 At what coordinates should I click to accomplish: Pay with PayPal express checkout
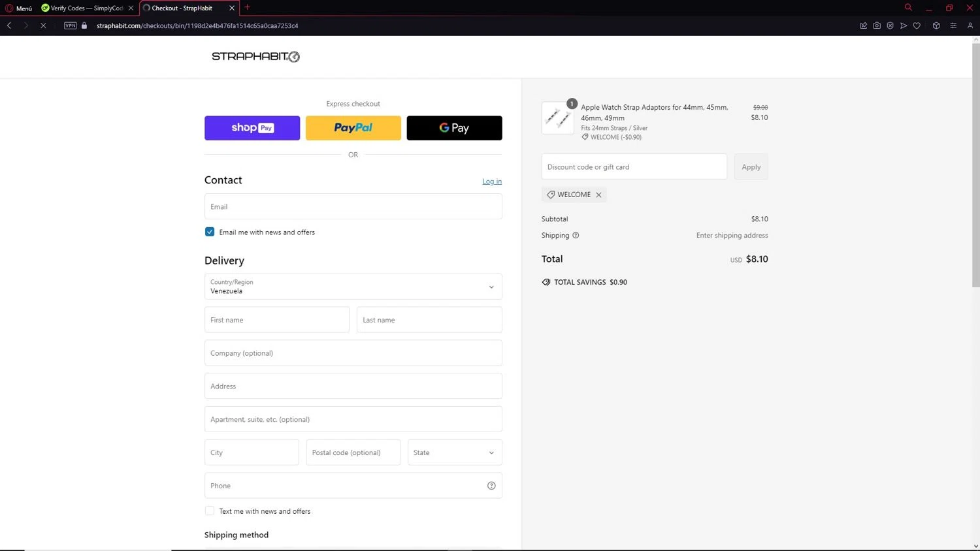point(353,128)
